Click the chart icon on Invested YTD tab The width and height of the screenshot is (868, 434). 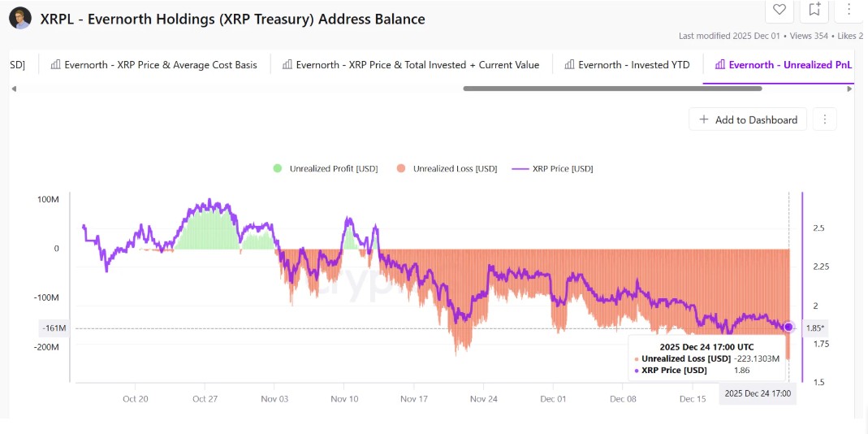coord(569,65)
